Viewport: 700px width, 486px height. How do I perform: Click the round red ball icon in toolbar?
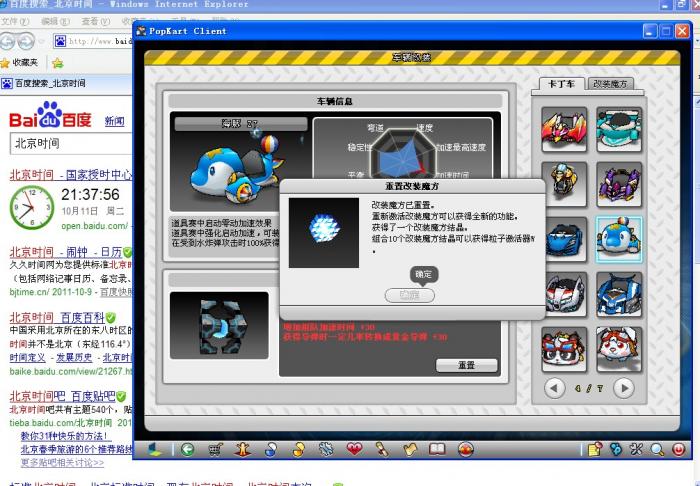point(466,449)
